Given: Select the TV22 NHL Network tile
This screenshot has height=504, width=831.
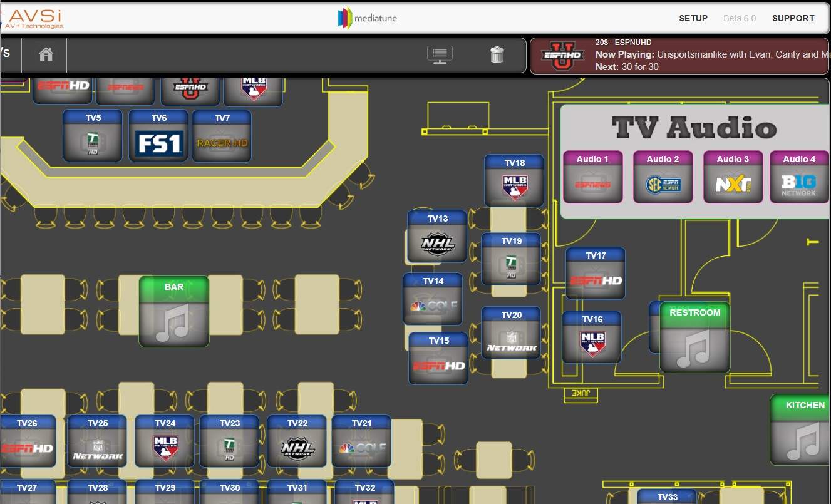Looking at the screenshot, I should coord(297,441).
